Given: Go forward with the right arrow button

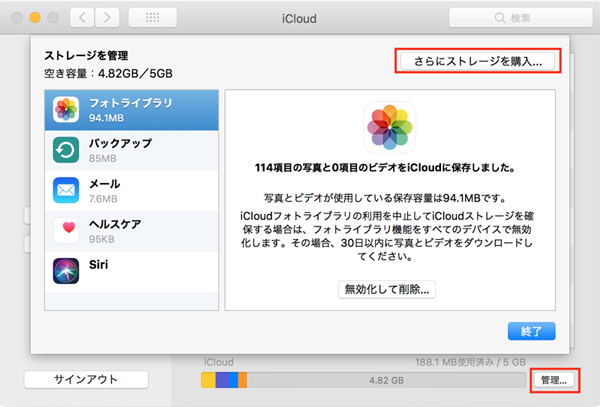Looking at the screenshot, I should (x=107, y=18).
